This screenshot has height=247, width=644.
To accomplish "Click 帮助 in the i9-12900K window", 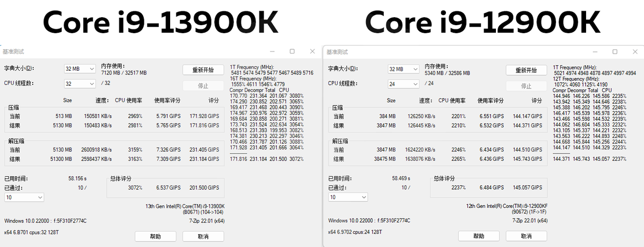I will coord(479,236).
